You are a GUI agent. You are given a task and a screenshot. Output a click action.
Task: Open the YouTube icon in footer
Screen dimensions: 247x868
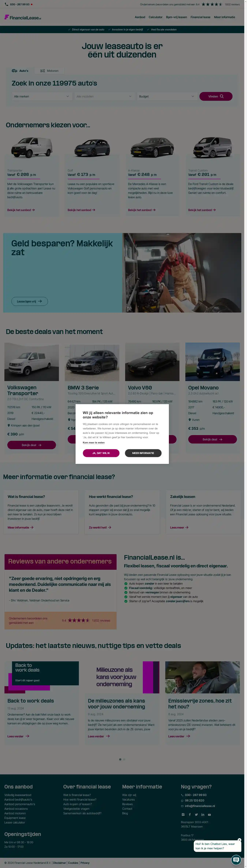[209, 815]
